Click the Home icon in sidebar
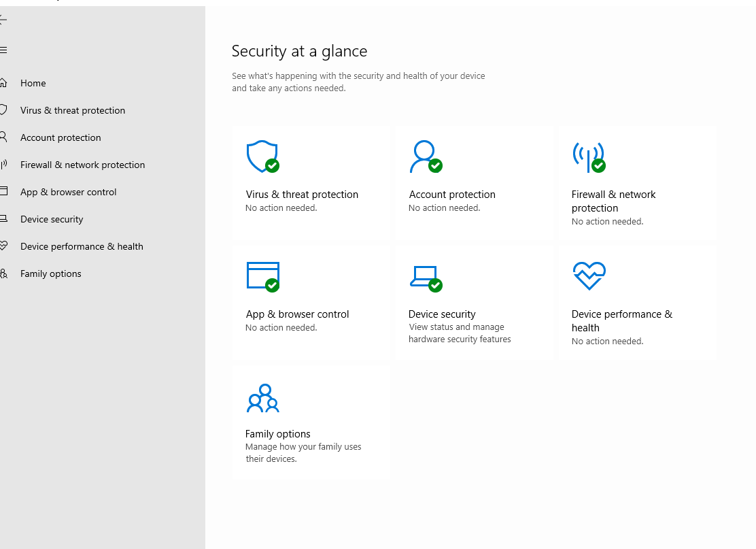Image resolution: width=756 pixels, height=549 pixels. pos(3,83)
